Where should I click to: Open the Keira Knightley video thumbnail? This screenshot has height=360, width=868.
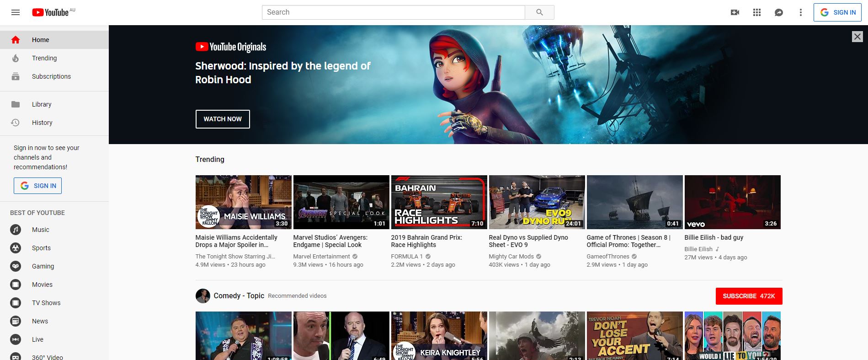(439, 336)
